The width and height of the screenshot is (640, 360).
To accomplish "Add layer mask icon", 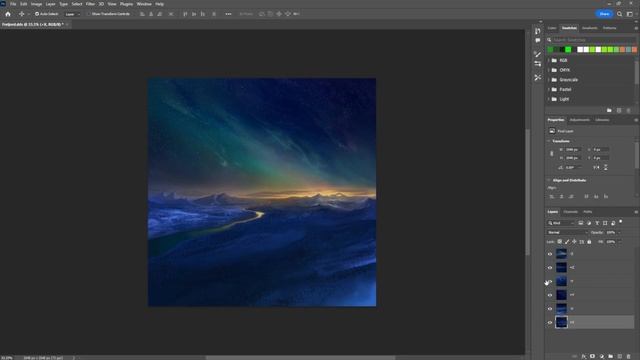I will coord(593,356).
